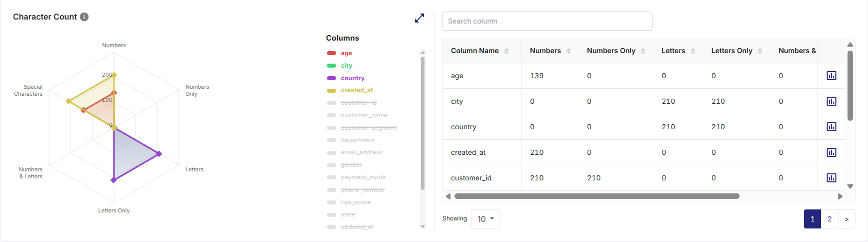Toggle age series in legend
Screen dimensions: 868x242
pos(339,53)
